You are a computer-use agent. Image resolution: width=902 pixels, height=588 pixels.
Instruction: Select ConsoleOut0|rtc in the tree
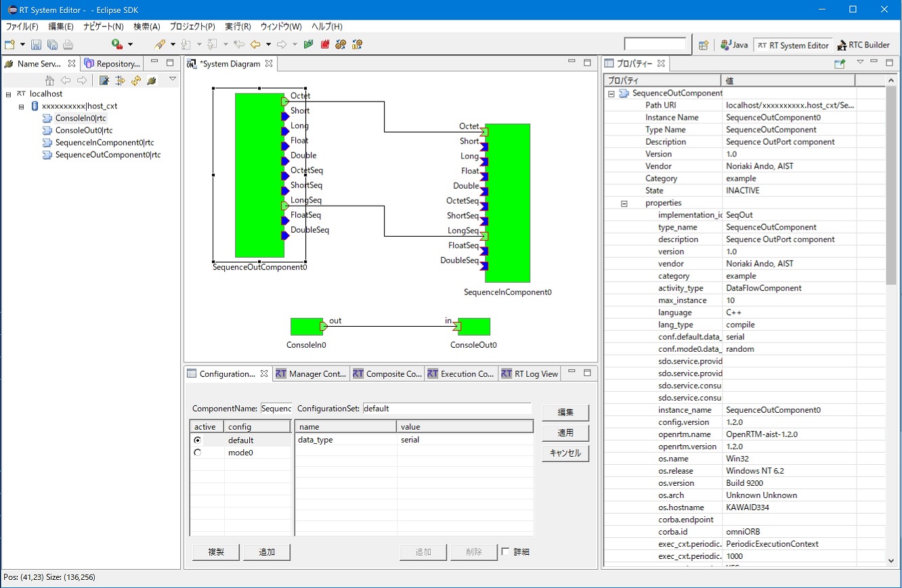84,131
